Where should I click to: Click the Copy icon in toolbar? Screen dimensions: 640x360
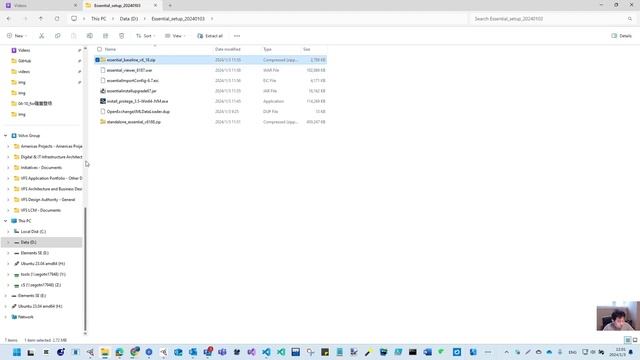[58, 36]
